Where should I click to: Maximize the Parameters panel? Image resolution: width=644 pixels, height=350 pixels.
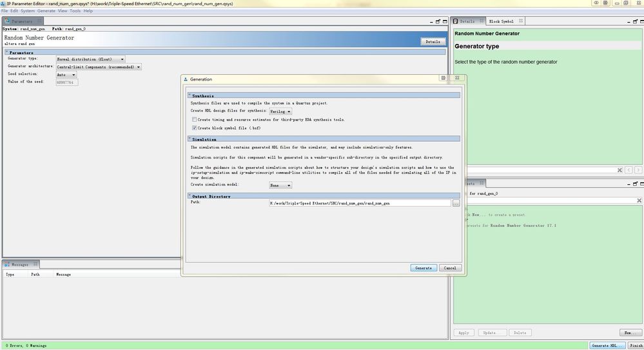tap(445, 22)
